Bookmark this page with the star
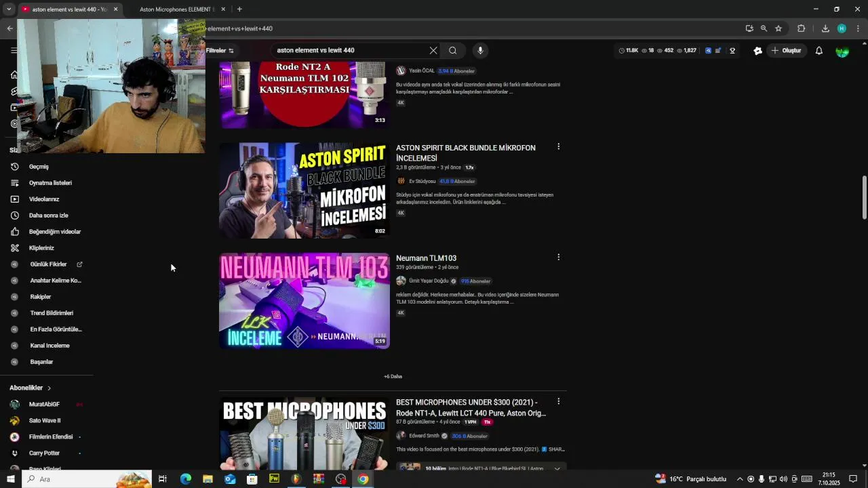 click(x=778, y=28)
